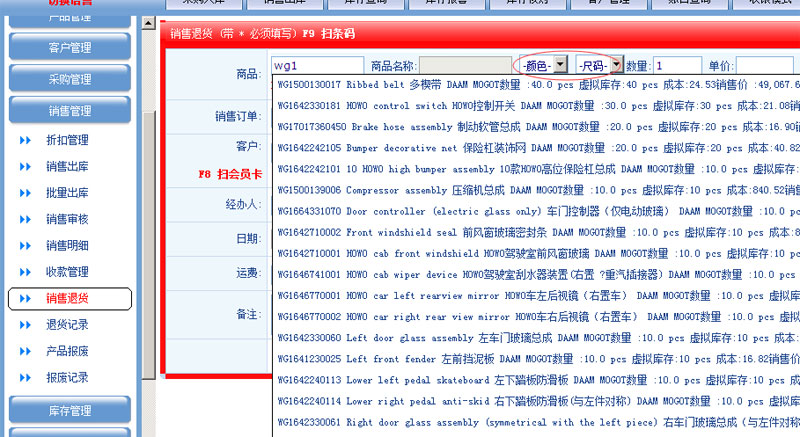Choose WG1500139006 Compressor assembly
The height and width of the screenshot is (437, 800).
(536, 190)
